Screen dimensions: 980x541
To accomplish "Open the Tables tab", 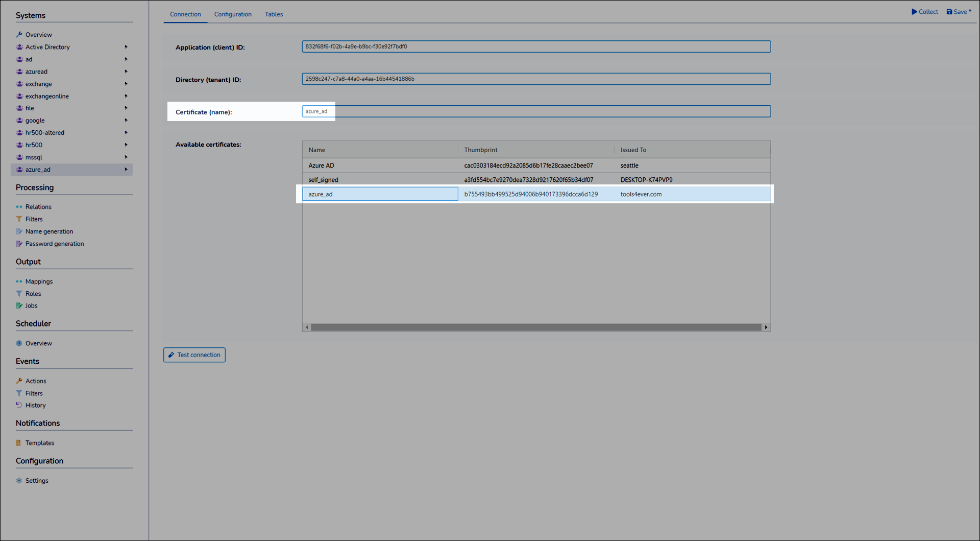I will click(x=274, y=14).
